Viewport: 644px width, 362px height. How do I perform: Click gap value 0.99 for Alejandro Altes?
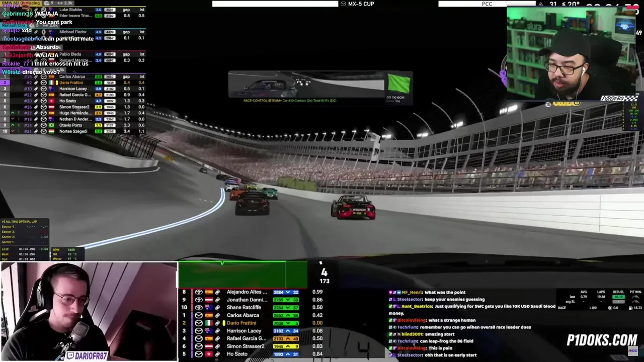[317, 292]
